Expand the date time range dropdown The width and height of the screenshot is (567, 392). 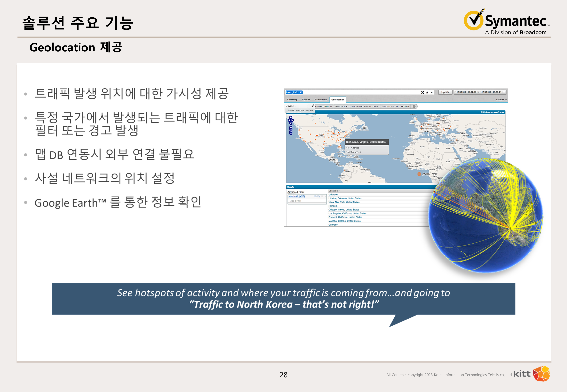(x=504, y=92)
